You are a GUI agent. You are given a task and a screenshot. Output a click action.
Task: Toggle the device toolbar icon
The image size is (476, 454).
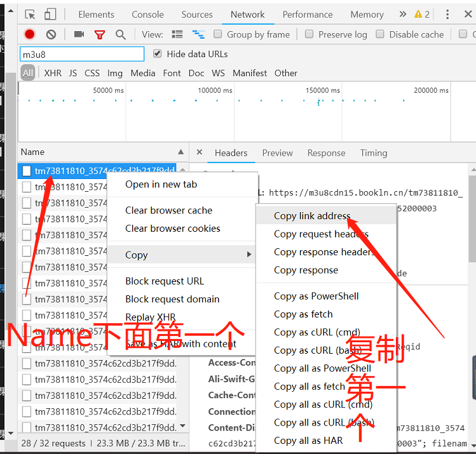[x=50, y=14]
